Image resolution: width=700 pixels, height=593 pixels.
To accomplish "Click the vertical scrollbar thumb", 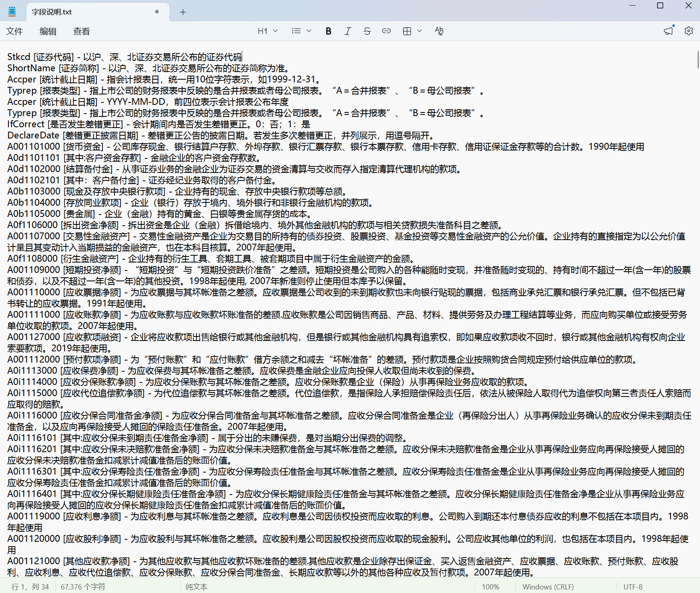I will (x=698, y=60).
